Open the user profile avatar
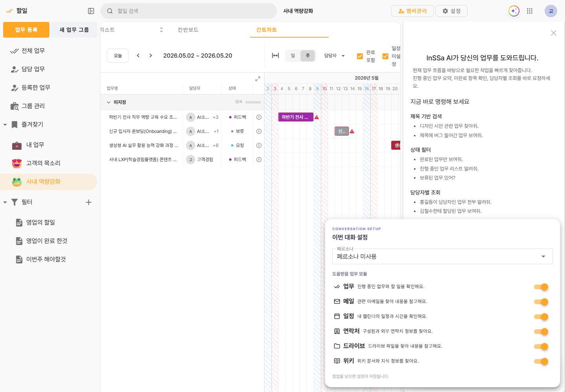 (551, 11)
